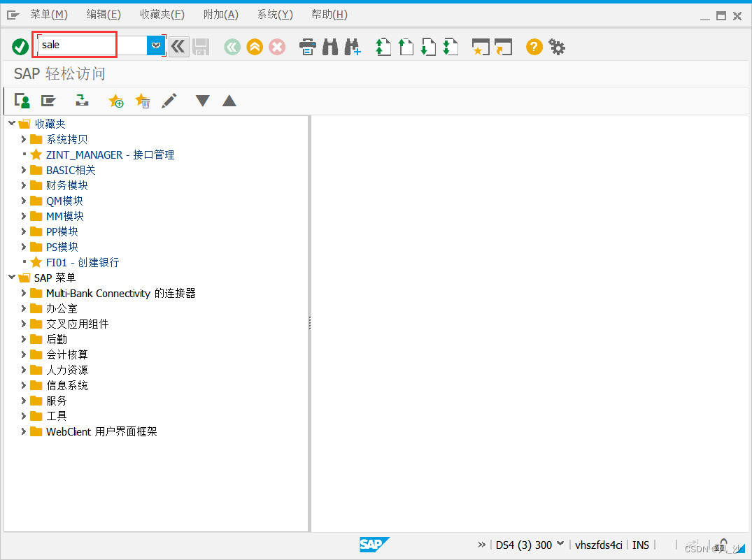Click the Find Next binoculars-plus icon
752x560 pixels.
[x=353, y=47]
